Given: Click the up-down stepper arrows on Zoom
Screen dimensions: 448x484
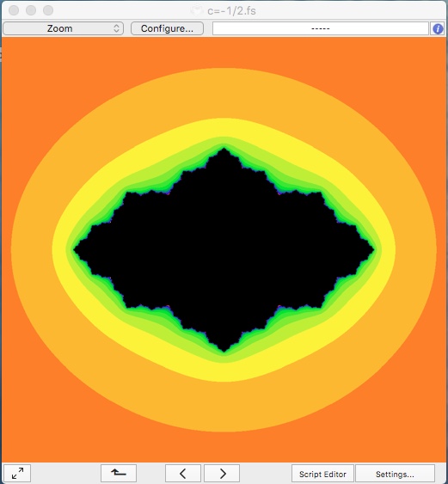Looking at the screenshot, I should (116, 28).
